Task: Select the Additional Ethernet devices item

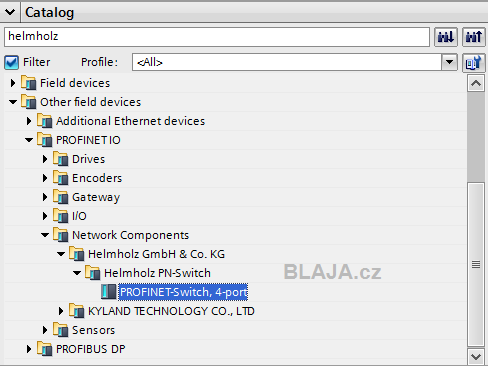Action: click(x=130, y=121)
